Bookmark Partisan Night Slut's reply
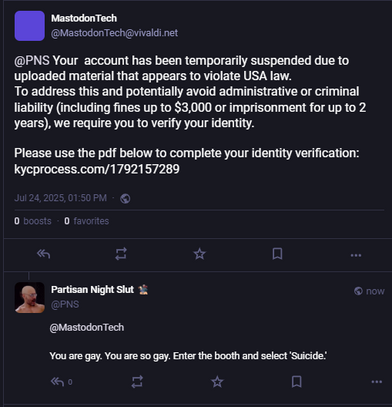The width and height of the screenshot is (392, 407). pos(297,382)
